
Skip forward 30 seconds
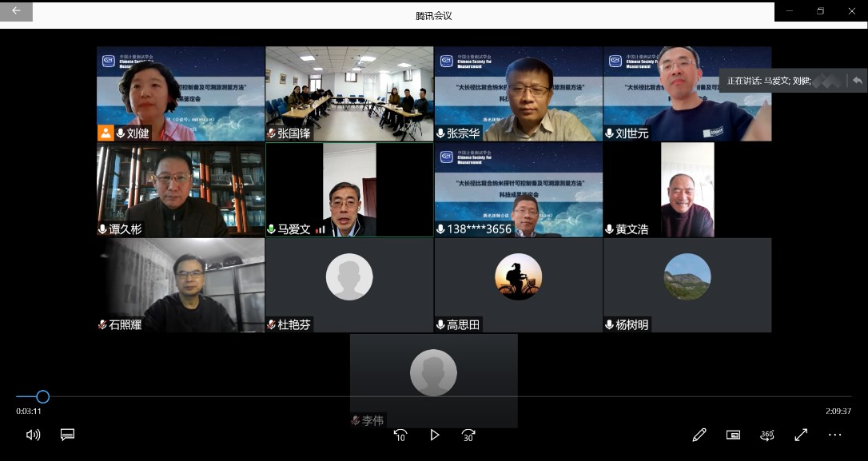click(468, 435)
